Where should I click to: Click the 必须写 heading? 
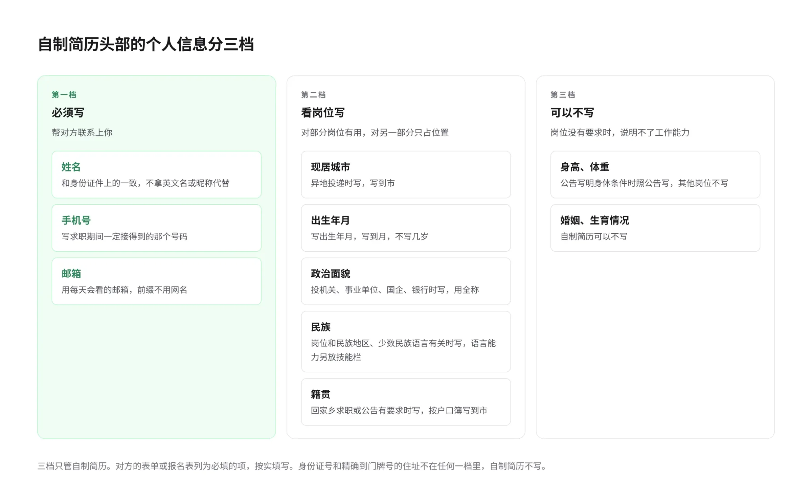click(68, 113)
